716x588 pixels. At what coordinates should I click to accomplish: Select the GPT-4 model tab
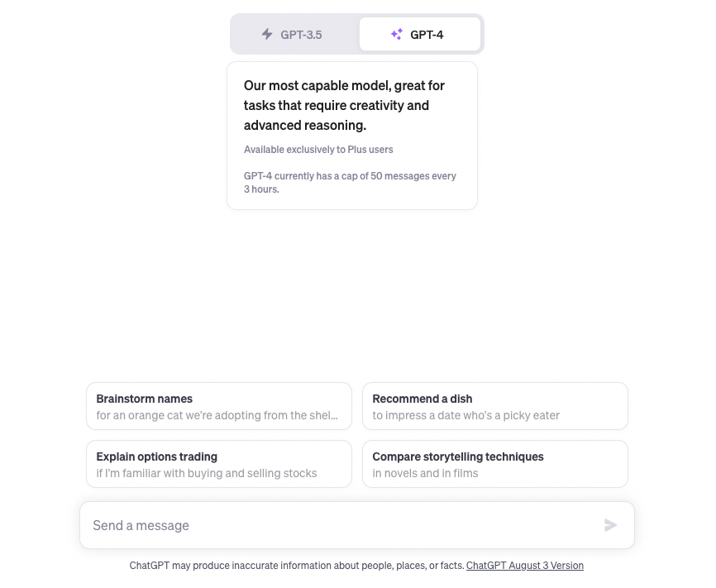click(420, 34)
